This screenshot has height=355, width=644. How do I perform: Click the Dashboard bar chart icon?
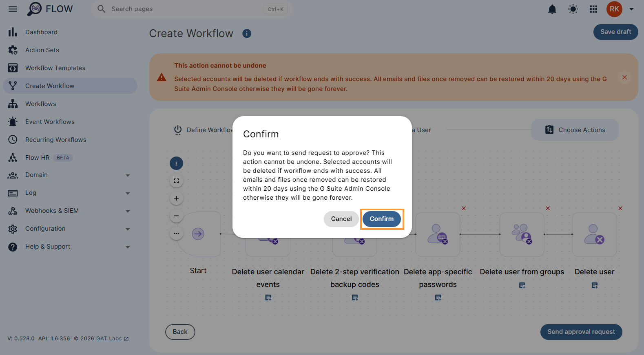click(13, 32)
